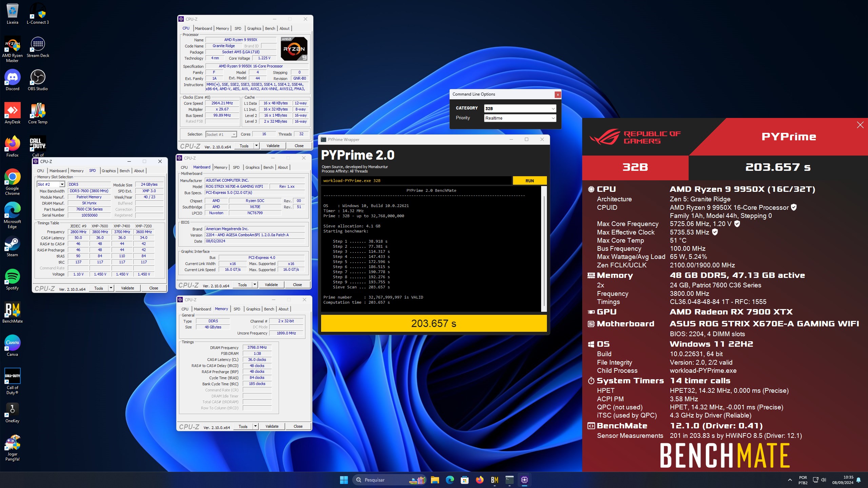
Task: Open the volume control in system tray
Action: (824, 480)
